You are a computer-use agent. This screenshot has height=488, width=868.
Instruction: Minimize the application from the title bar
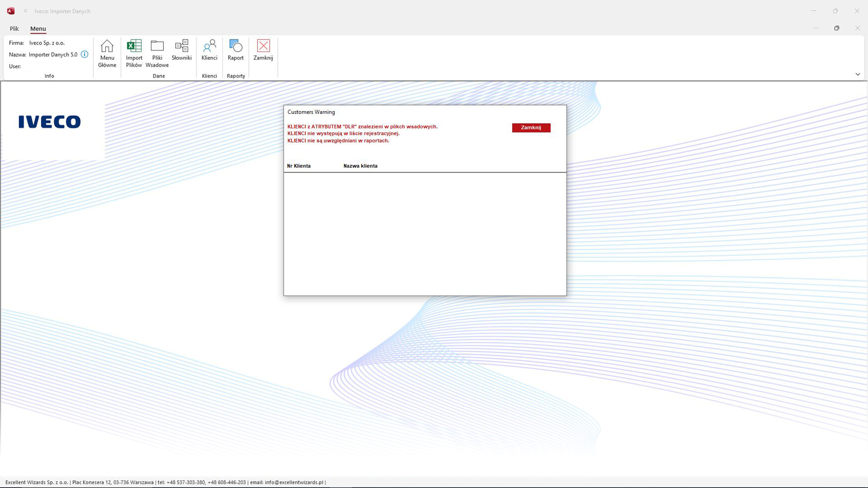[814, 11]
